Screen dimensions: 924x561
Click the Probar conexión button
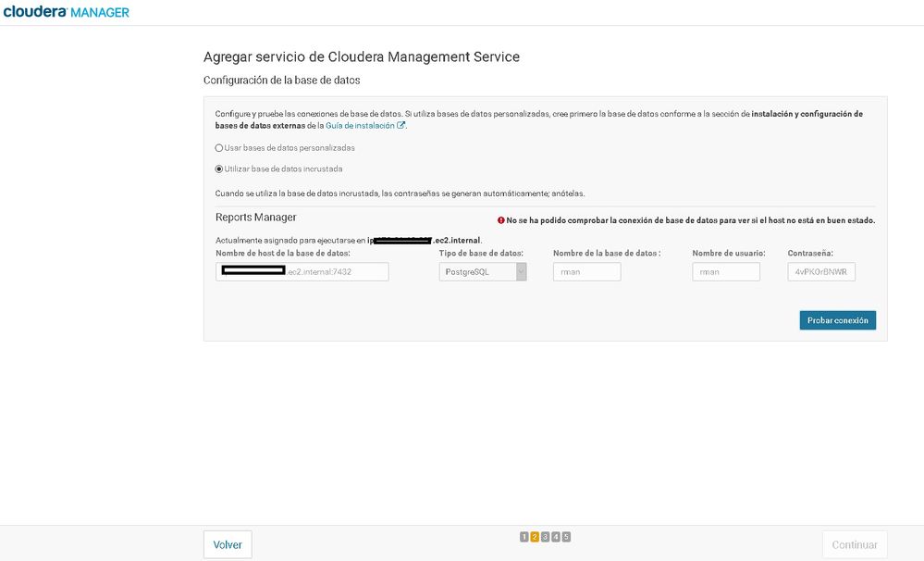coord(837,320)
